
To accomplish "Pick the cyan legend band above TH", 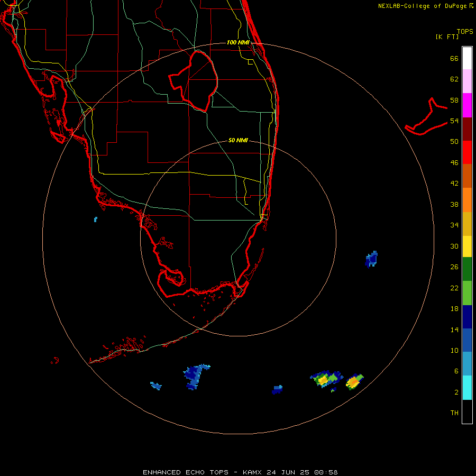I will click(467, 388).
